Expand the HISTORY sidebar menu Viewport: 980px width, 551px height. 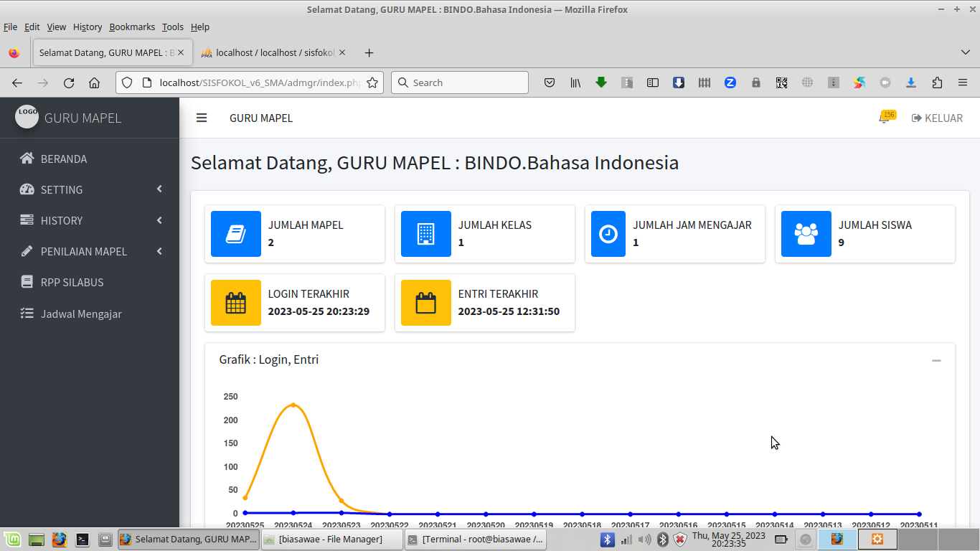point(90,220)
